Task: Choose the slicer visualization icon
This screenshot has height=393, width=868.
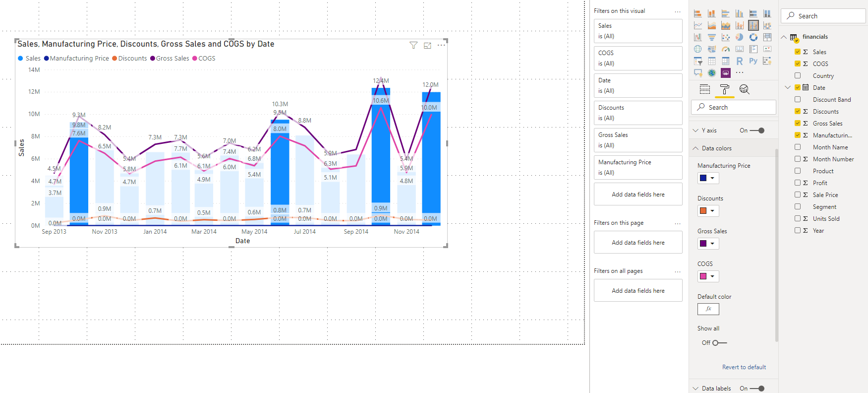Action: tap(698, 61)
